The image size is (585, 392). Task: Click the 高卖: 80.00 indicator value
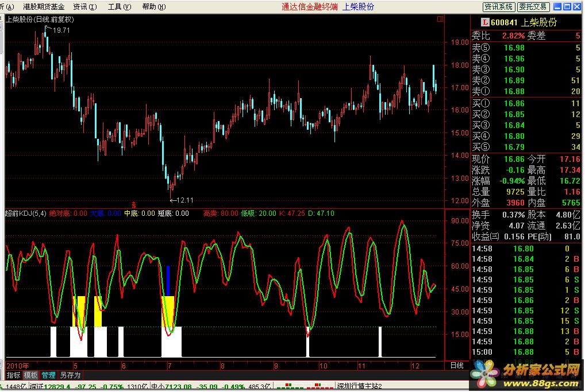click(221, 214)
